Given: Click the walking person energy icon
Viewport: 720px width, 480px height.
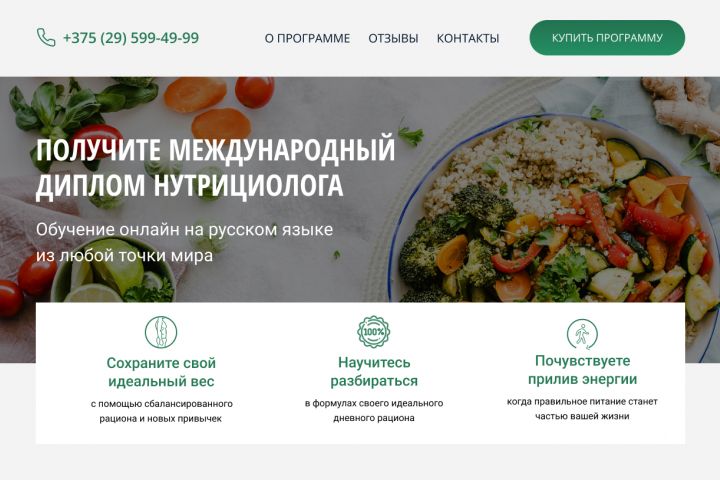Looking at the screenshot, I should (582, 334).
